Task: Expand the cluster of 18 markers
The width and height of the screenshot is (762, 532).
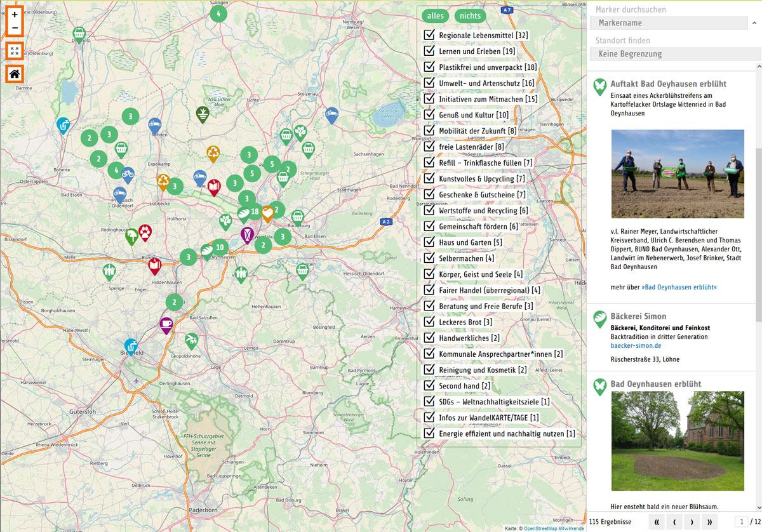Action: point(255,211)
